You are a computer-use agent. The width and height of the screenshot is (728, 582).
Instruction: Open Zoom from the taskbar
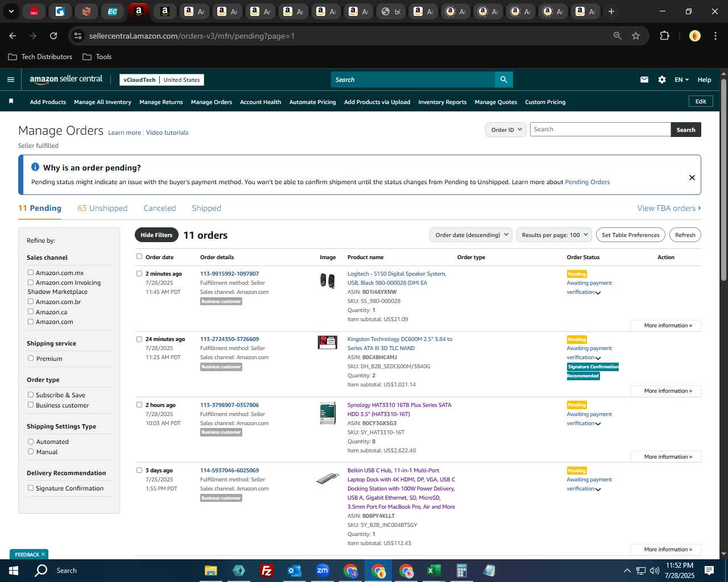click(322, 571)
